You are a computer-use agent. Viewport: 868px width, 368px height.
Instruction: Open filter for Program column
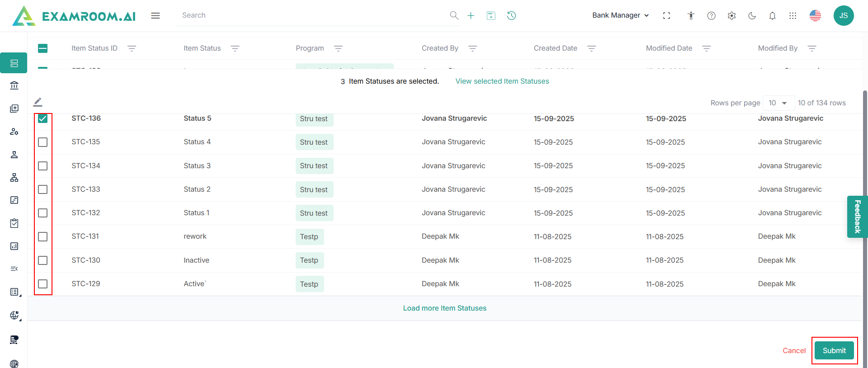(338, 48)
